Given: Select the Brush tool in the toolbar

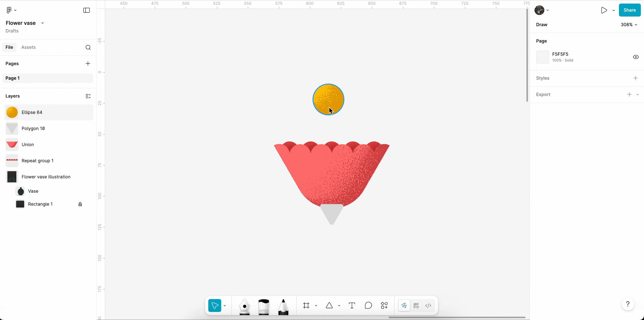Looking at the screenshot, I should click(x=264, y=306).
